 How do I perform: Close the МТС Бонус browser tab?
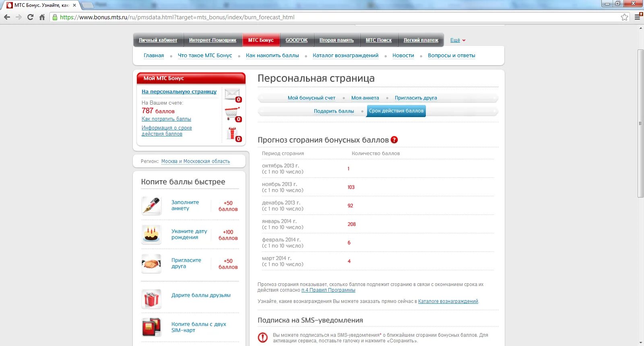click(74, 5)
